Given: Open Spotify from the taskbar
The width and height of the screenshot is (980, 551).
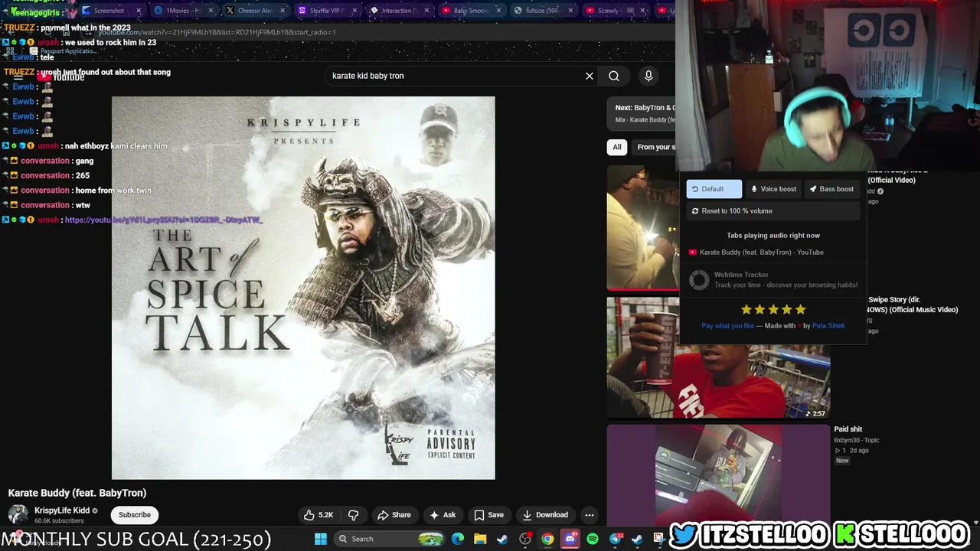Looking at the screenshot, I should (593, 539).
